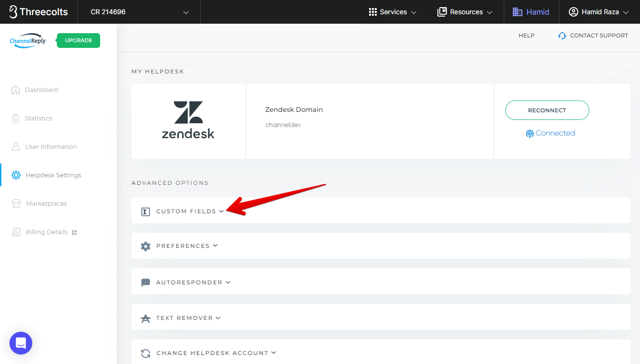Viewport: 640px width, 364px height.
Task: Open the Hamid Raza user menu chevron
Action: point(625,12)
